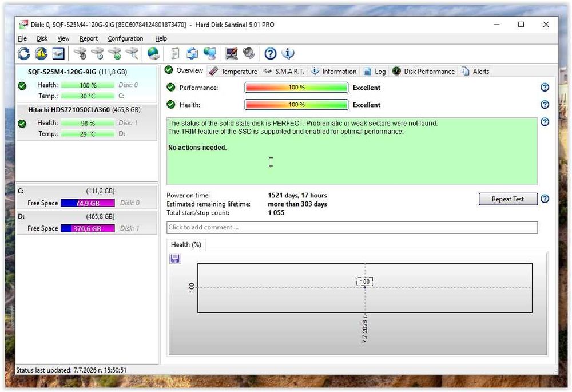
Task: Click the app icon in the title bar
Action: 23,25
